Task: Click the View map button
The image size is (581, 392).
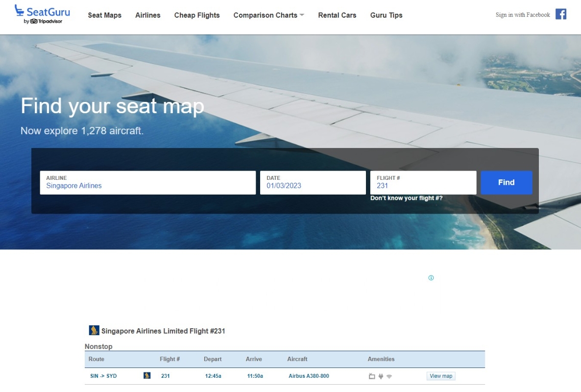Action: (441, 376)
